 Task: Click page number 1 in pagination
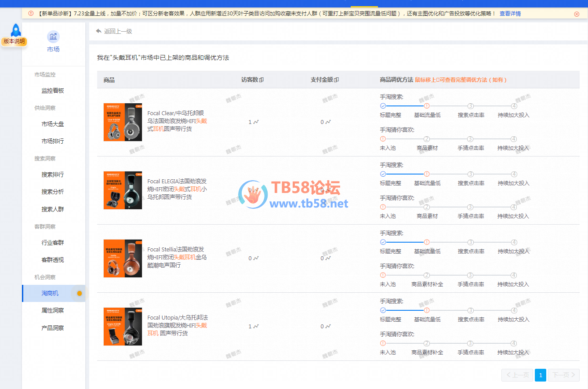(541, 375)
